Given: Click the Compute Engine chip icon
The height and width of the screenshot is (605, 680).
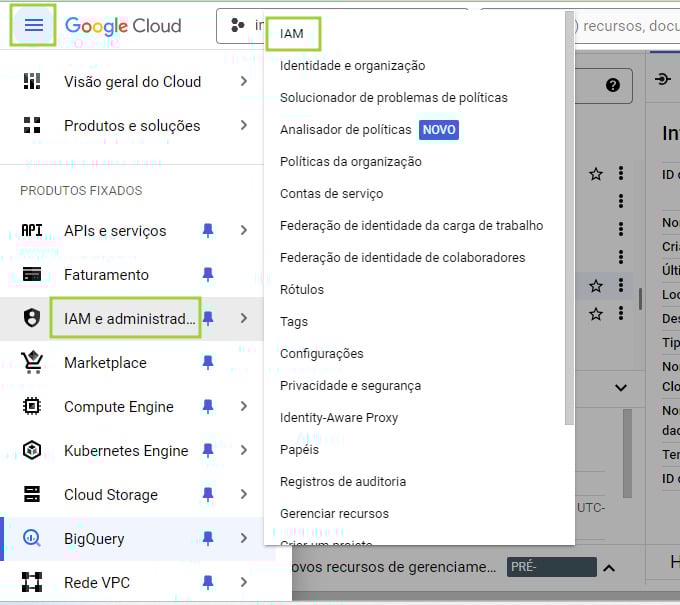Looking at the screenshot, I should pos(32,406).
